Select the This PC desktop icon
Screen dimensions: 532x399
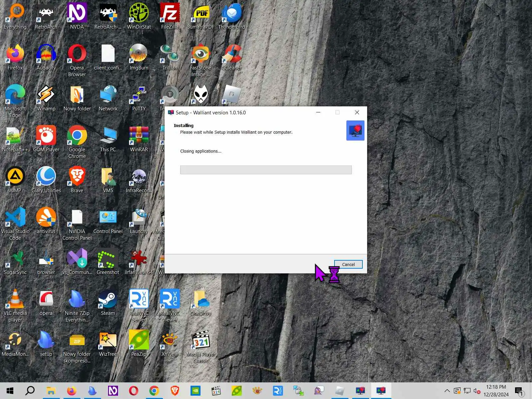108,139
